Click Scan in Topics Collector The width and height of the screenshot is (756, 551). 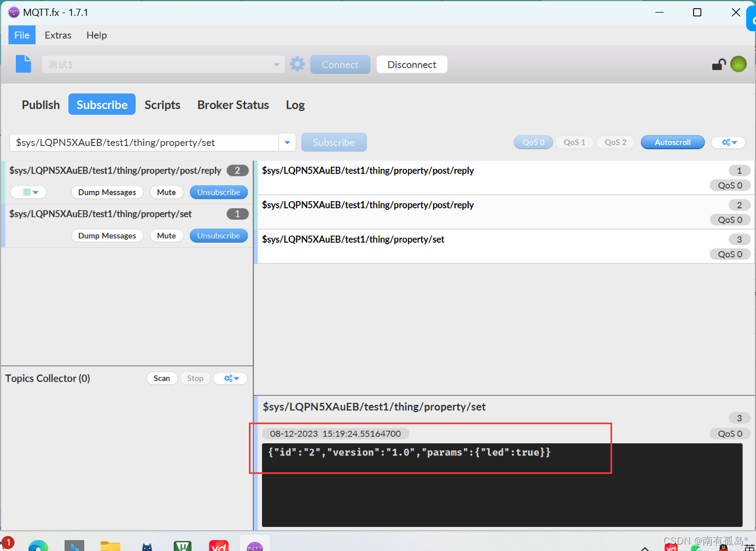click(162, 378)
